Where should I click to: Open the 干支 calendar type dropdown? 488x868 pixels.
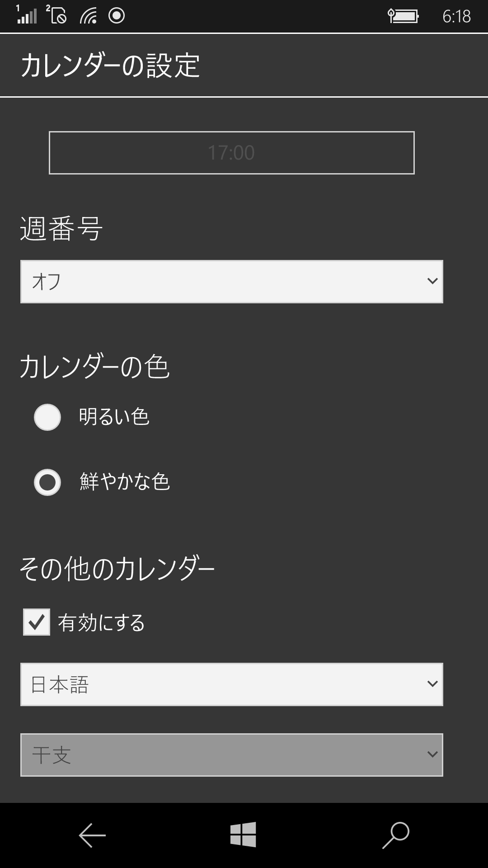[x=230, y=754]
